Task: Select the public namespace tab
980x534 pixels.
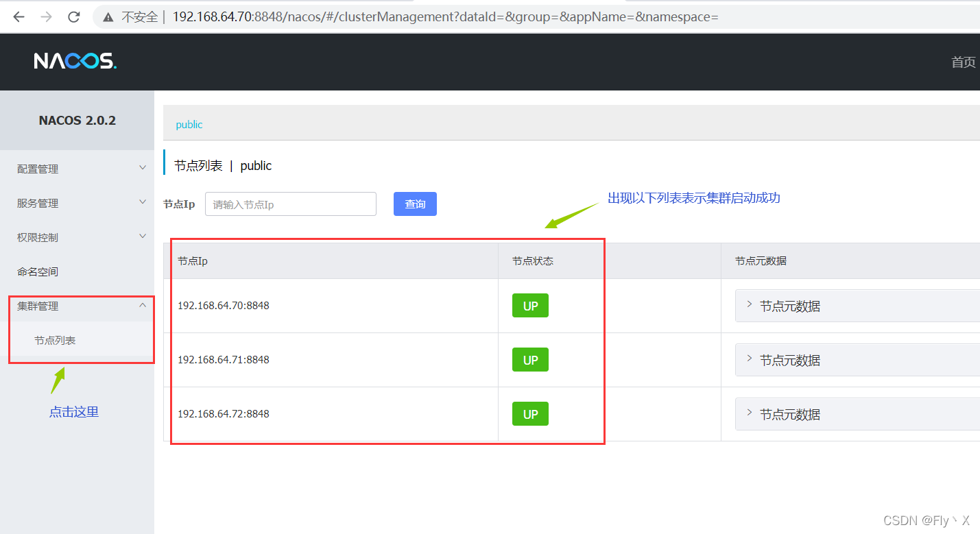Action: (x=189, y=125)
